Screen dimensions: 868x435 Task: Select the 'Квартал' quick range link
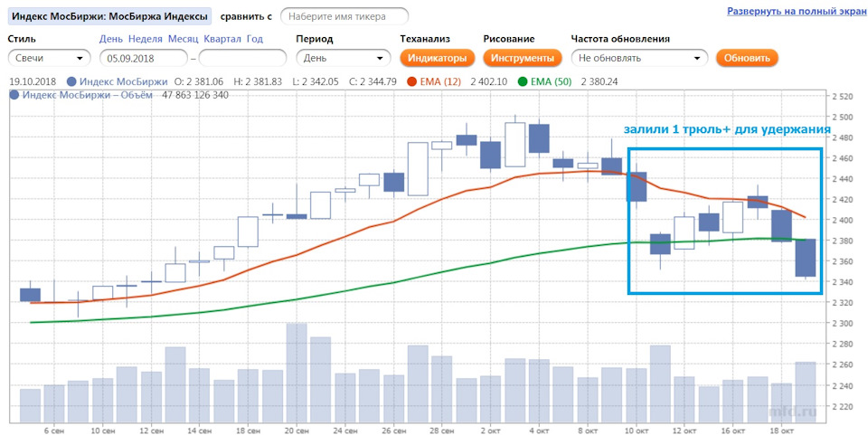(x=222, y=39)
